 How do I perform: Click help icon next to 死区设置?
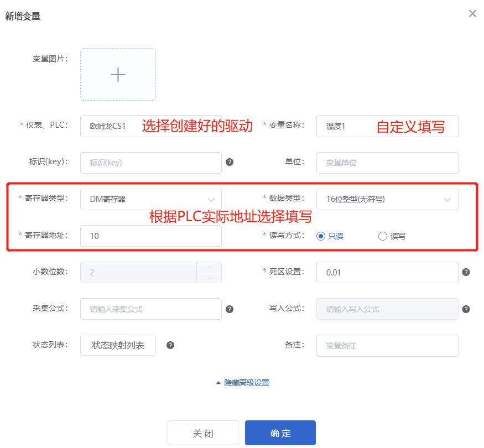coord(466,272)
